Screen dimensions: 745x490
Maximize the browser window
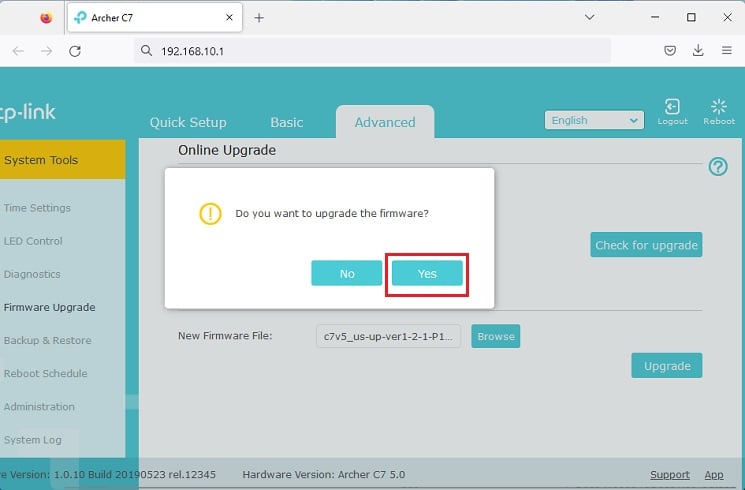(x=691, y=18)
